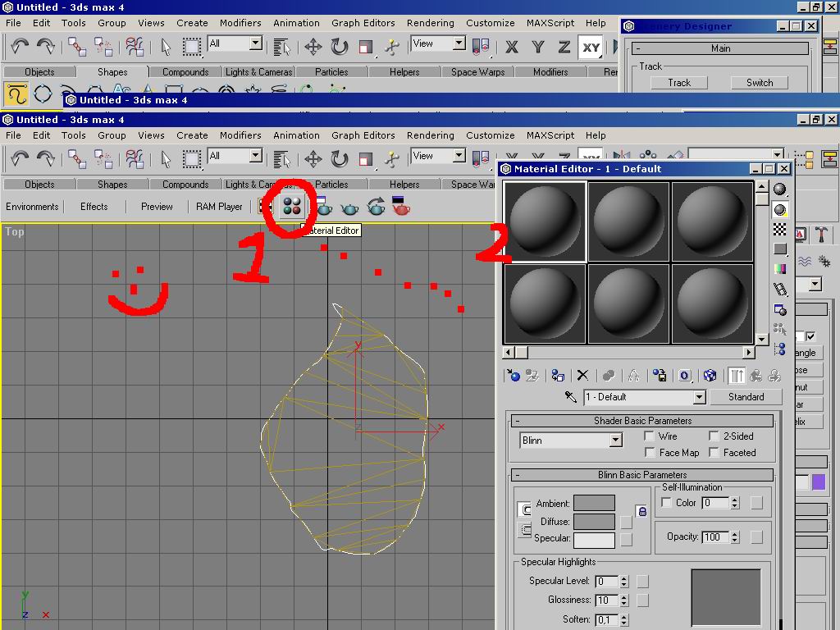Toggle Backlight in Material Editor
Image resolution: width=840 pixels, height=630 pixels.
(x=780, y=209)
